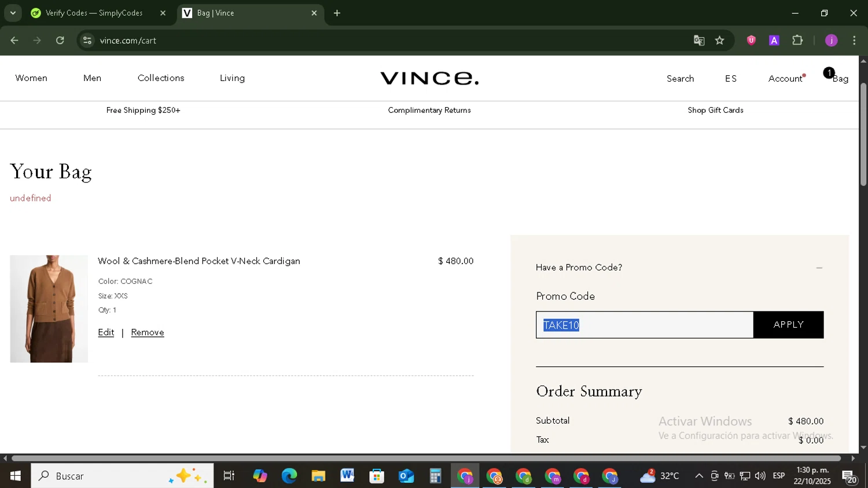Open Microsoft Edge from the taskbar
This screenshot has height=488, width=868.
(x=289, y=476)
